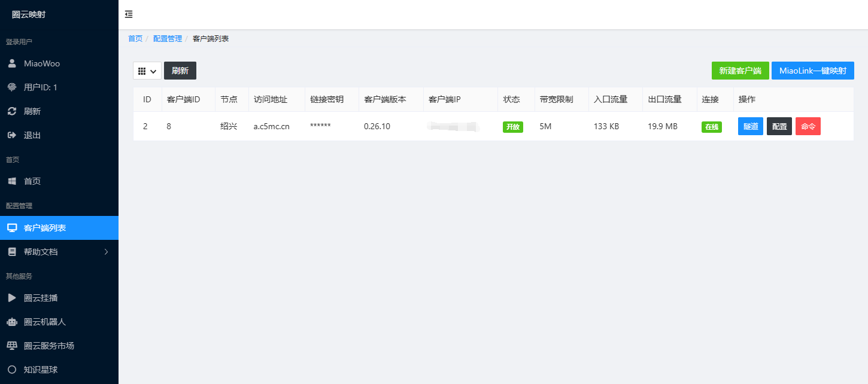868x384 pixels.
Task: Open the grid view selector dropdown
Action: click(x=147, y=70)
